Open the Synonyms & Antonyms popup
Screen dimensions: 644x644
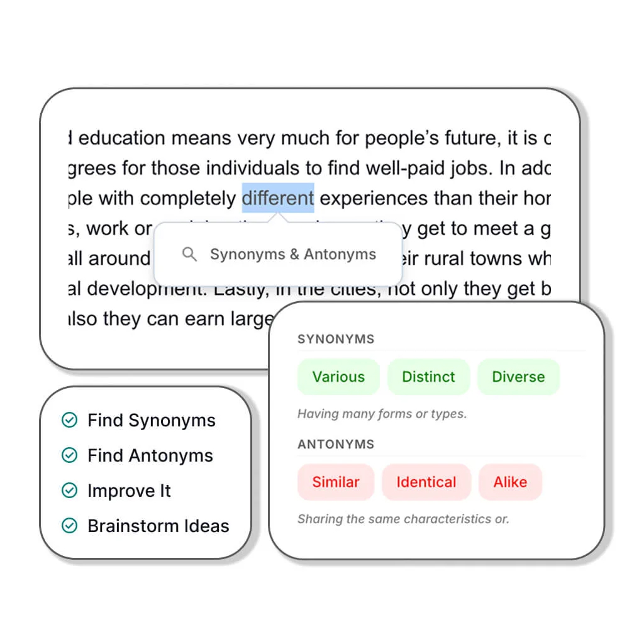[279, 254]
